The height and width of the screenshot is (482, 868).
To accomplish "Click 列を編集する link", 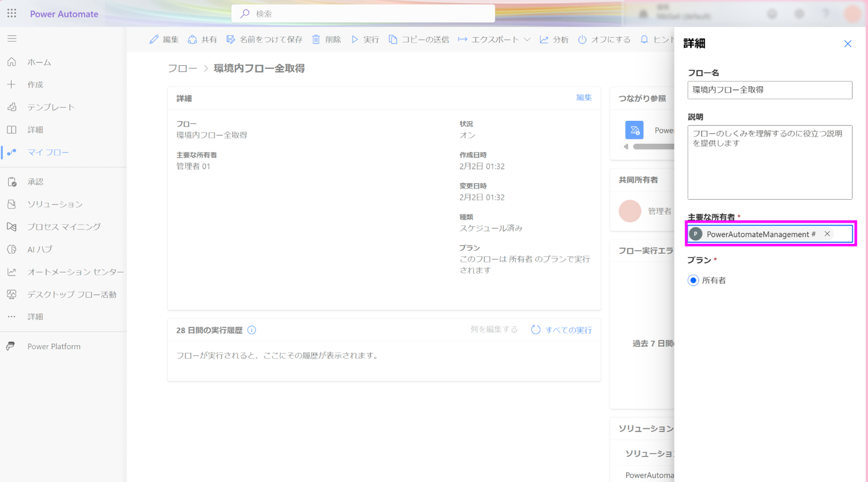I will point(494,329).
